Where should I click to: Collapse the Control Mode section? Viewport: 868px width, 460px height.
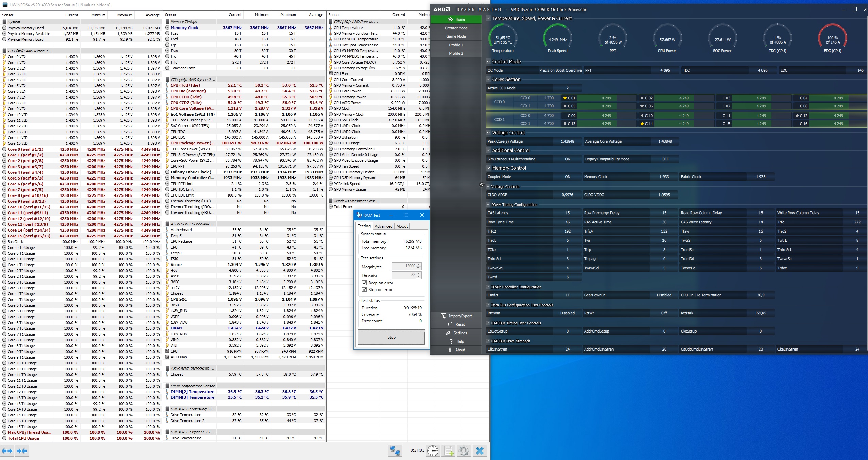[x=489, y=62]
